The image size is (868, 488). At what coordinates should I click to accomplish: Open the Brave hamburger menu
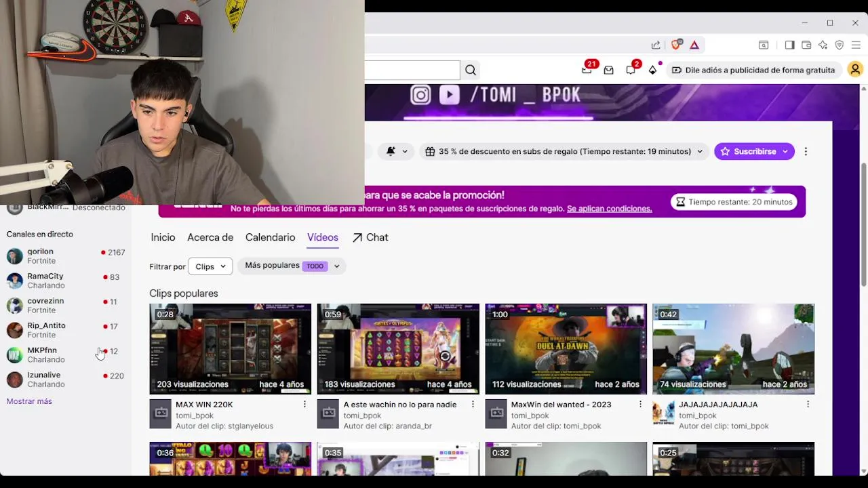(856, 45)
